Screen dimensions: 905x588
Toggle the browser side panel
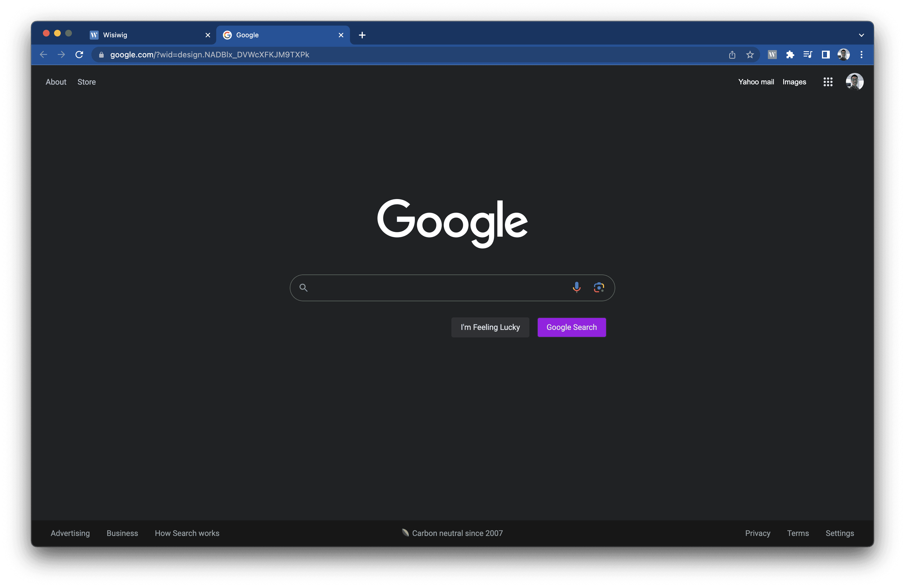point(826,55)
